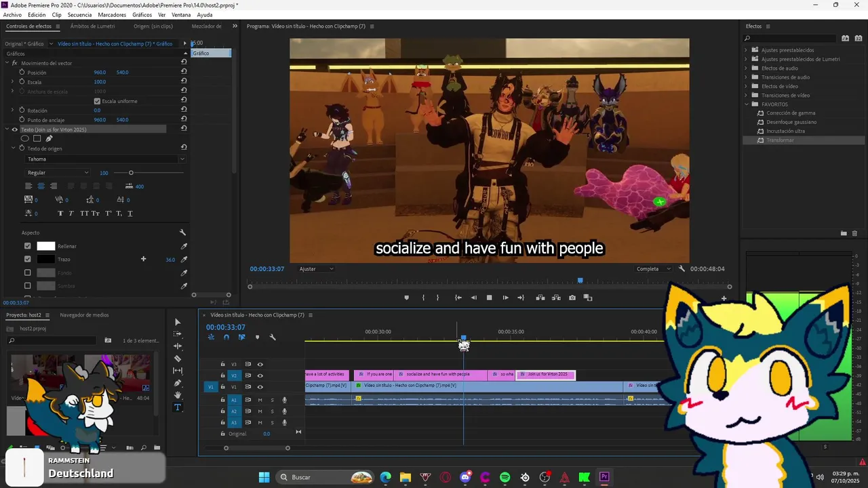
Task: Collapse Movimiento del vector effect
Action: point(7,63)
